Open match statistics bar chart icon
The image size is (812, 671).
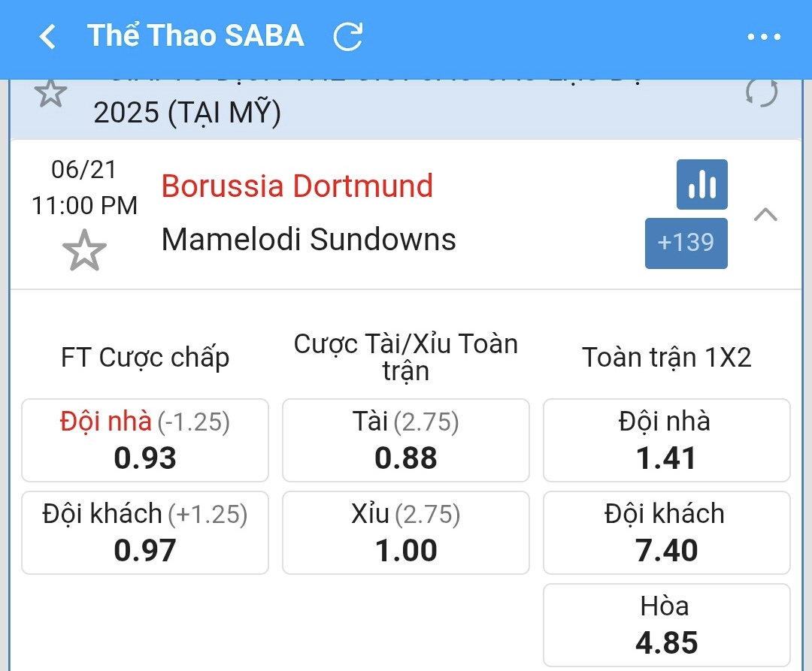click(x=701, y=185)
